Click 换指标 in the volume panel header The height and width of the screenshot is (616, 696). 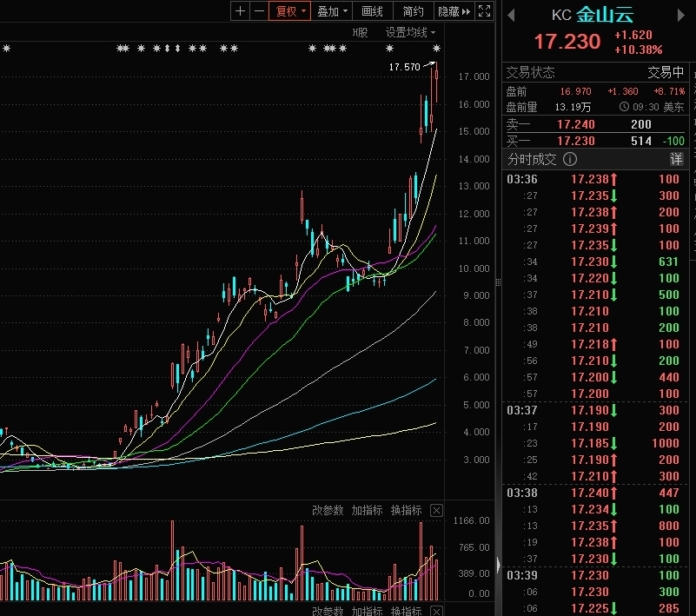[406, 510]
